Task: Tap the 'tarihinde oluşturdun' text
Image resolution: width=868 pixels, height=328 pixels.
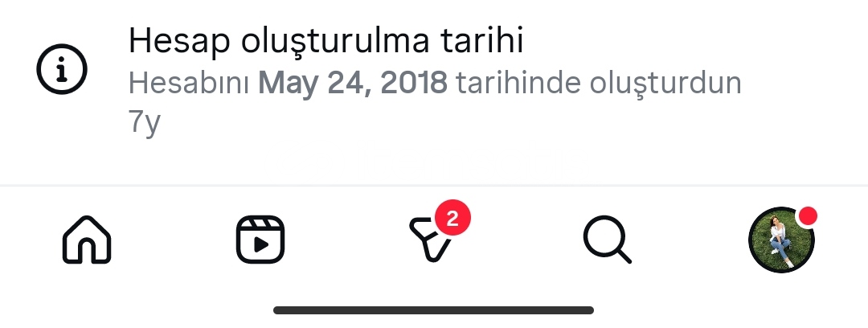Action: click(599, 83)
